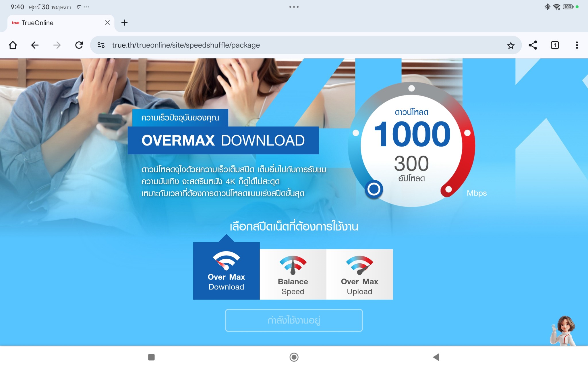
Task: Open the browser three-dot menu
Action: 577,45
